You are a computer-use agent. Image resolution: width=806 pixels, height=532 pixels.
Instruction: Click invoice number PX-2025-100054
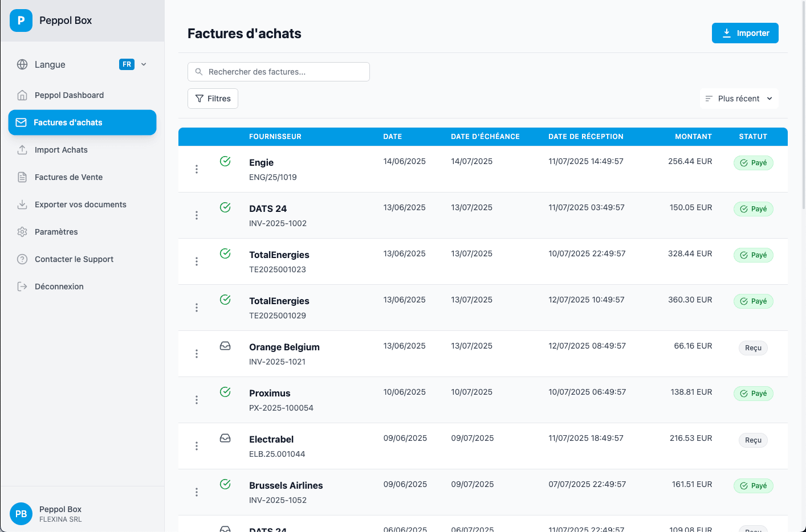point(281,408)
